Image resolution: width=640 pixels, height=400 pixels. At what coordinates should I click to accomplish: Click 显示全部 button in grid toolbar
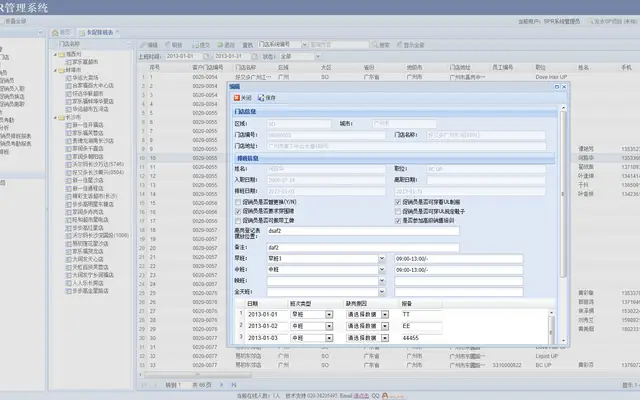point(411,44)
